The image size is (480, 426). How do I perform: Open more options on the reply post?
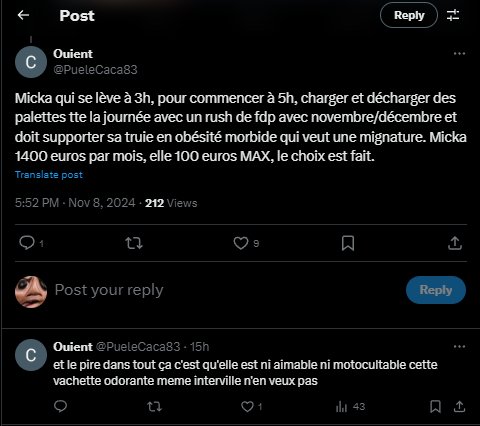[459, 347]
